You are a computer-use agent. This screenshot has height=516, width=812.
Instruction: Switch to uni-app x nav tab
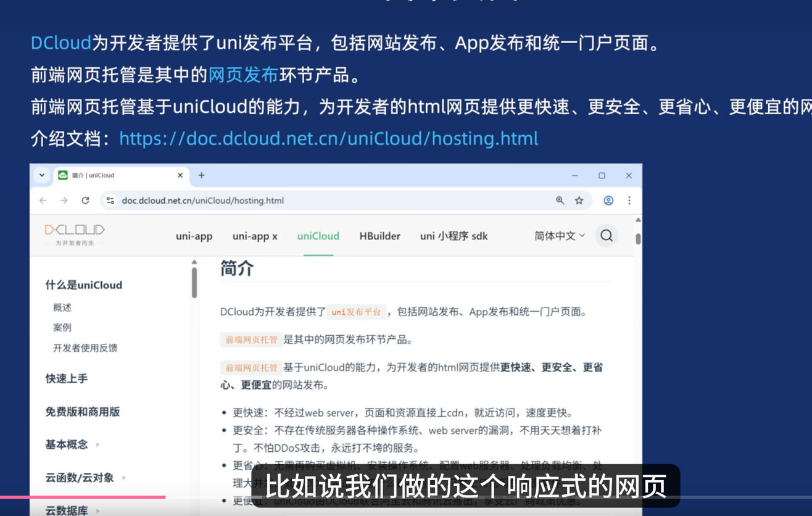(x=255, y=236)
